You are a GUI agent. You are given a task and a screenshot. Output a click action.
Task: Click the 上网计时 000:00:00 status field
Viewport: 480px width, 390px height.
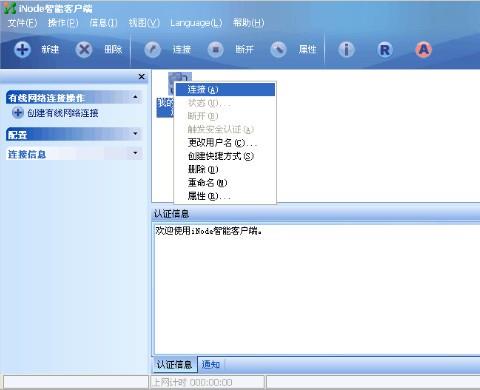(x=208, y=382)
